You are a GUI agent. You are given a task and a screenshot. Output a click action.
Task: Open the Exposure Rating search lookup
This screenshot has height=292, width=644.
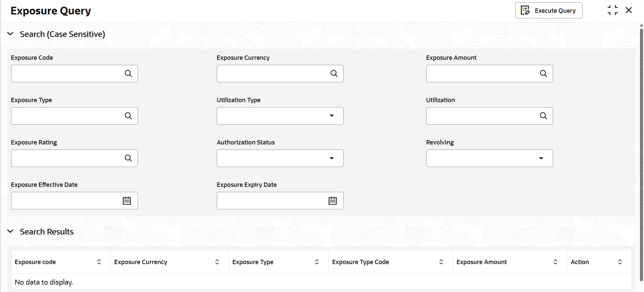tap(128, 158)
